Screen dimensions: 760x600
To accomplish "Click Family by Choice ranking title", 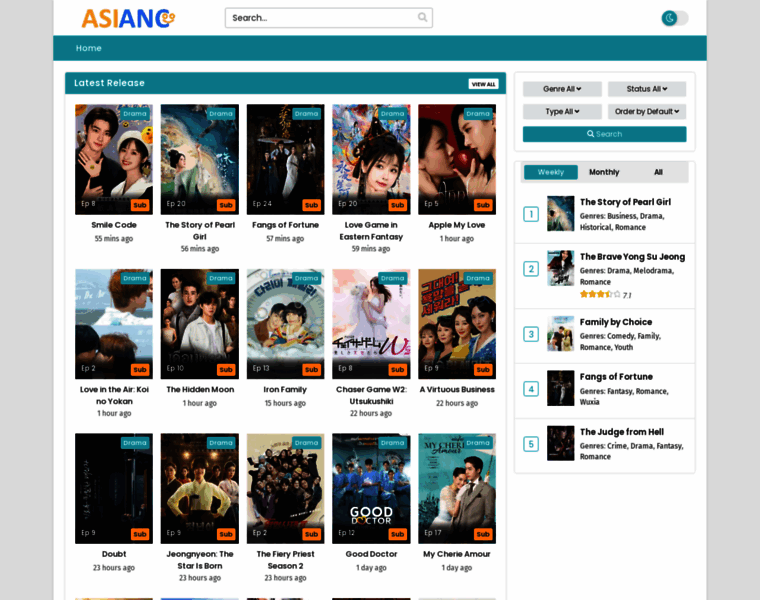I will click(616, 322).
